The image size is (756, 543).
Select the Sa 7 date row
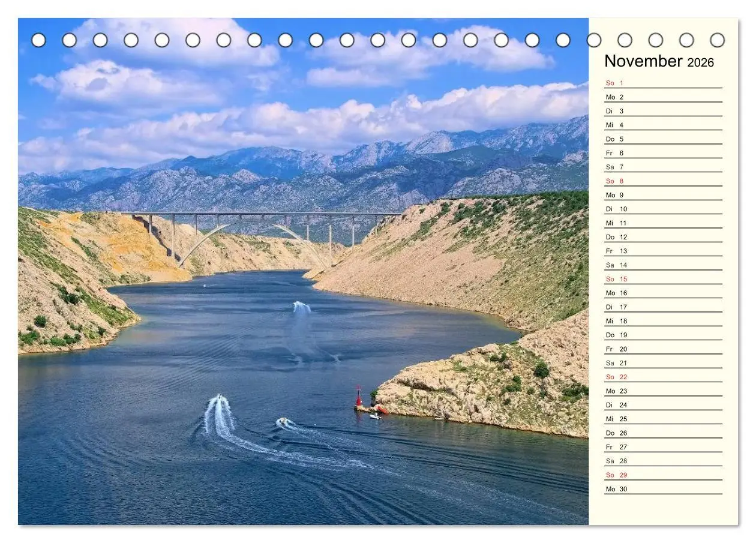click(663, 167)
